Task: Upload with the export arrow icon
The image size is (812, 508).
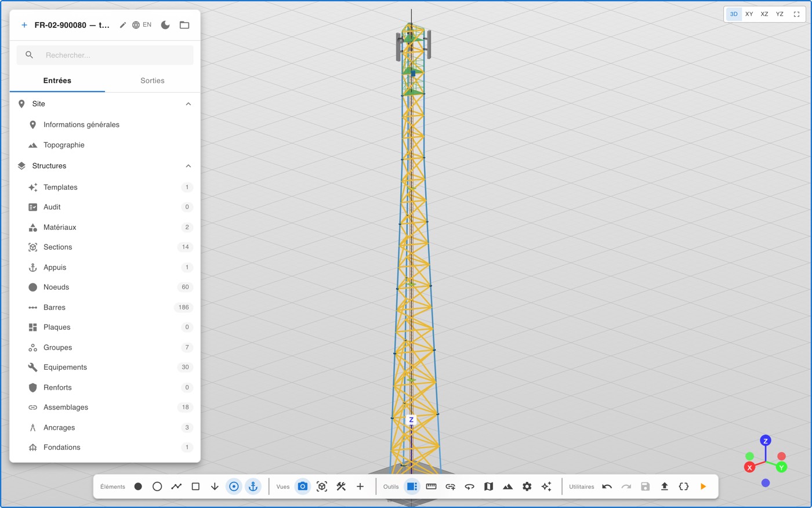Action: 665,487
